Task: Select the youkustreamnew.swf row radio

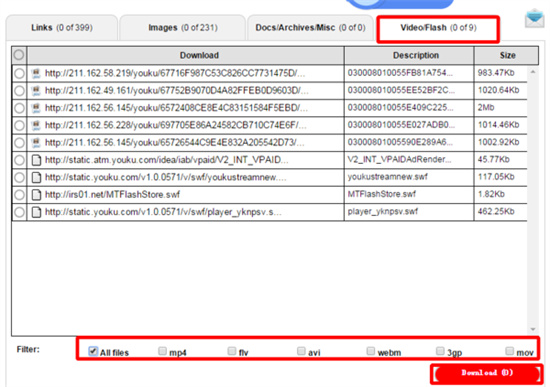Action: tap(19, 178)
